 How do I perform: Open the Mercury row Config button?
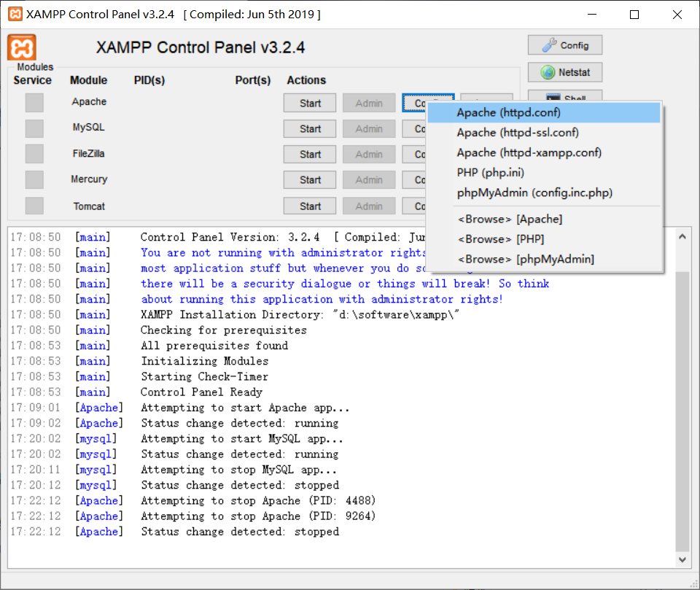[414, 179]
